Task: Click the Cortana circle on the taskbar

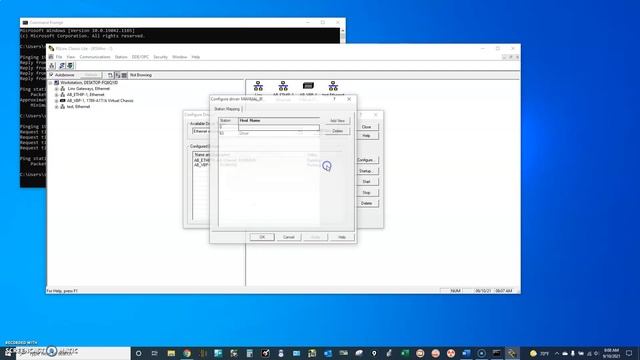Action: point(139,353)
